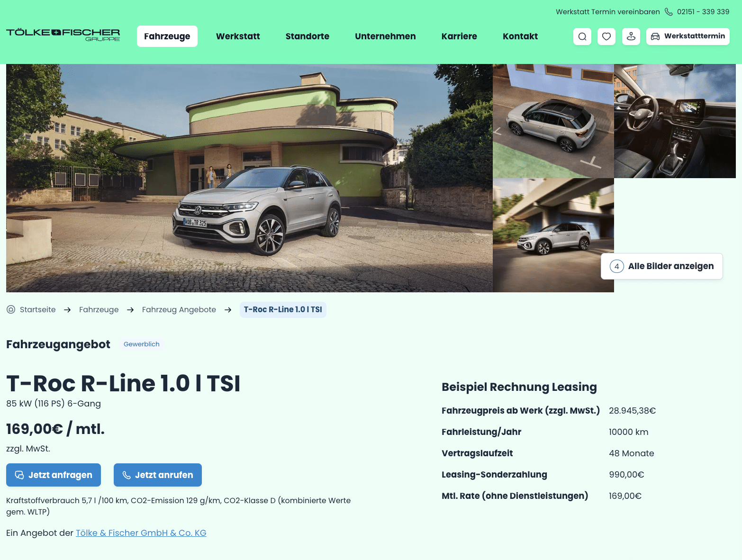Click the car icon in Werkstatttermin button
Image resolution: width=742 pixels, height=560 pixels.
[655, 36]
